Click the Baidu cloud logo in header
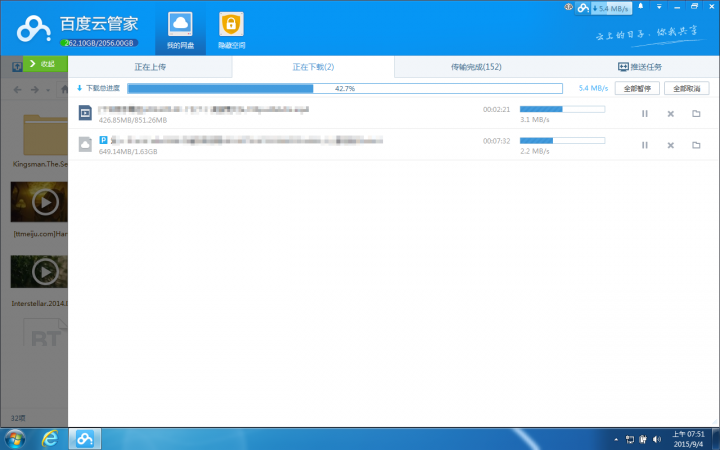 33,28
